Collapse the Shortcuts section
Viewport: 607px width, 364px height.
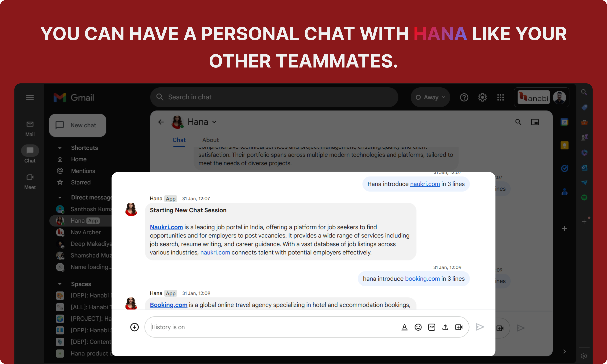(60, 148)
